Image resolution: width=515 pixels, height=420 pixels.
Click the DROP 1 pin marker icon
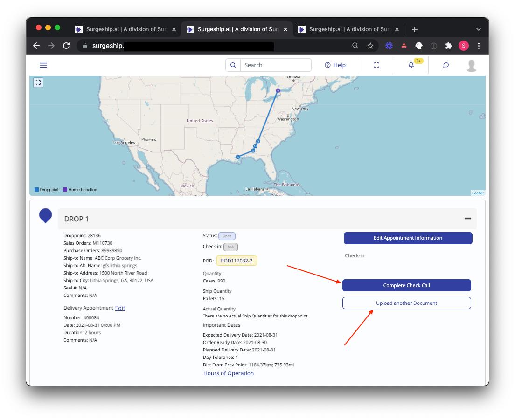(x=46, y=216)
